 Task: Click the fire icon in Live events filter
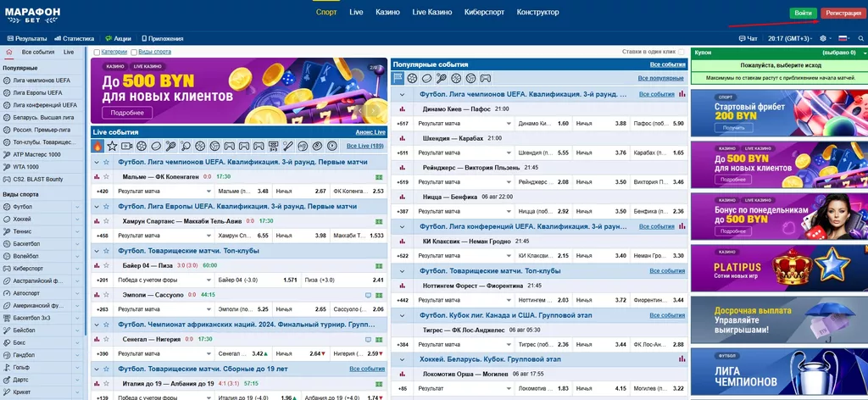tap(98, 146)
